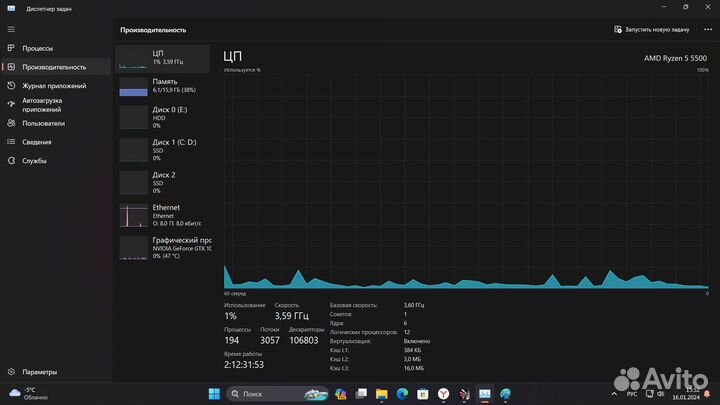Open the Процессы page
The image size is (720, 405).
pos(55,48)
